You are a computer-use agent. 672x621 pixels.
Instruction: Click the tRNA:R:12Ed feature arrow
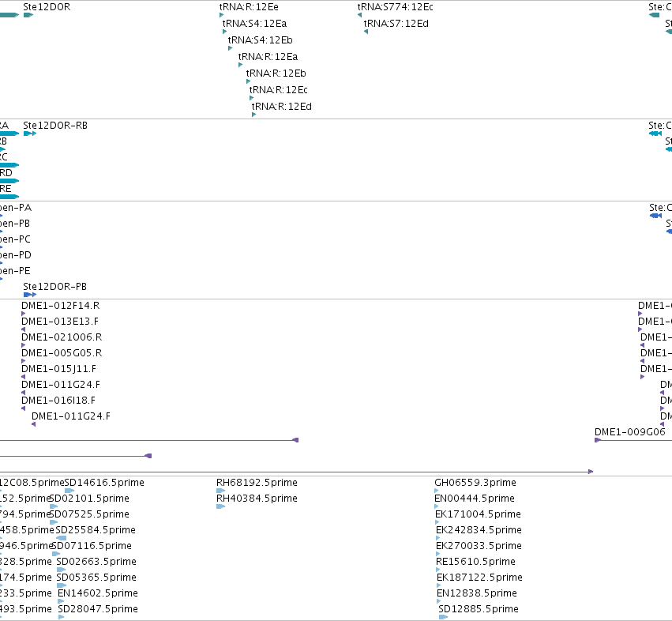tap(253, 115)
